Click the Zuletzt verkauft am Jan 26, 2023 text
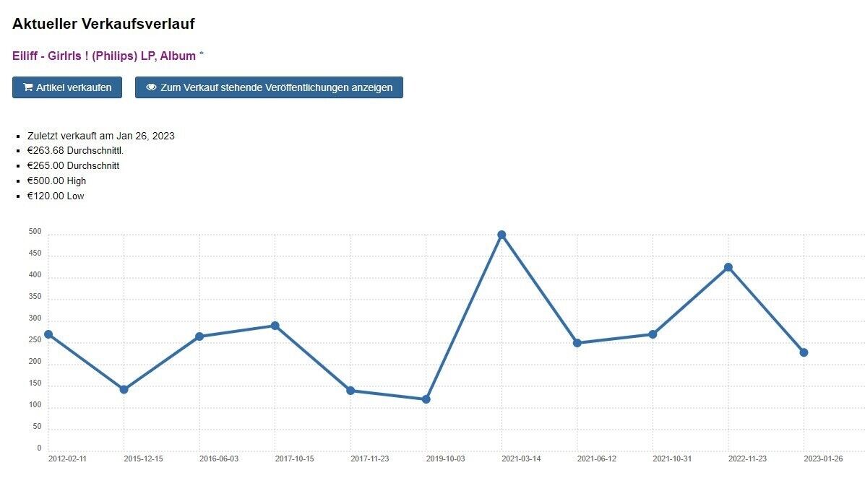This screenshot has height=504, width=865. (101, 136)
